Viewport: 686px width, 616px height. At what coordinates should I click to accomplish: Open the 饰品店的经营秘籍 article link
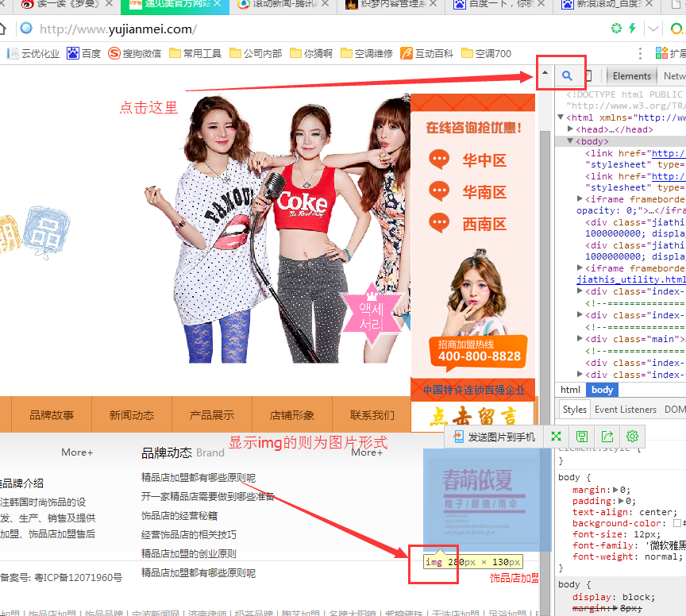pos(179,515)
